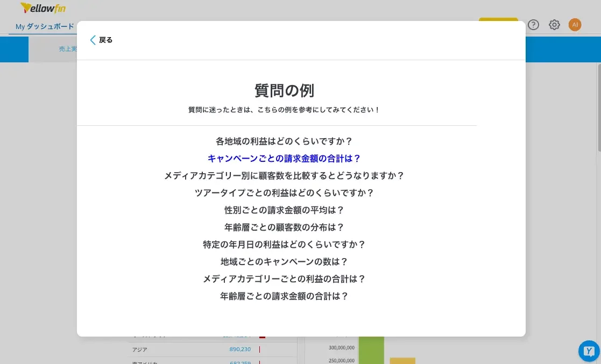Click the アジア row value 890,230

coord(240,349)
